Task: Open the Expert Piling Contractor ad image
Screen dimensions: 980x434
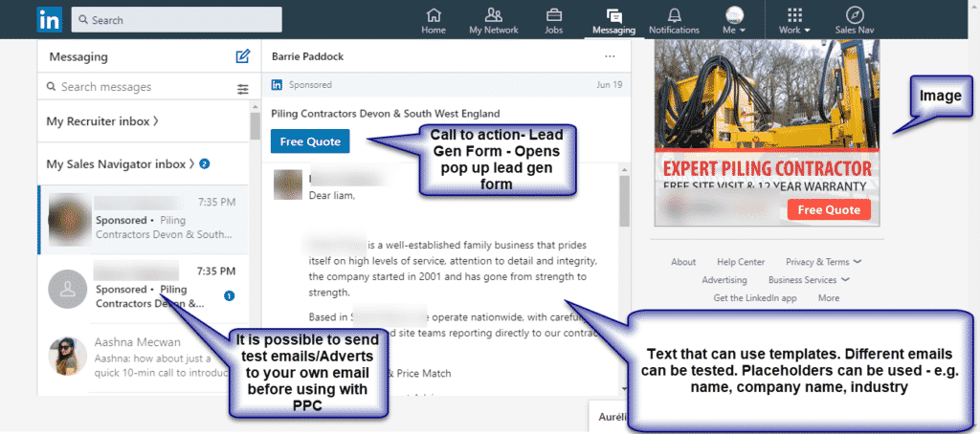Action: tap(767, 132)
